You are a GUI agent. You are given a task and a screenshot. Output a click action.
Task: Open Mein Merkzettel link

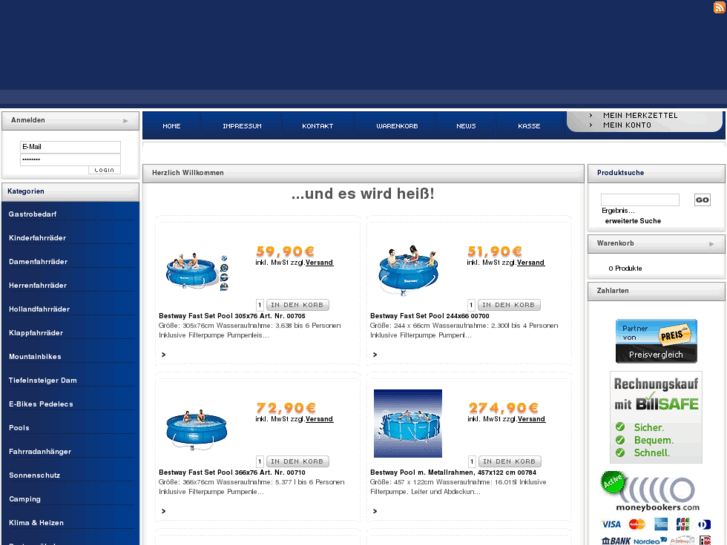[x=640, y=115]
